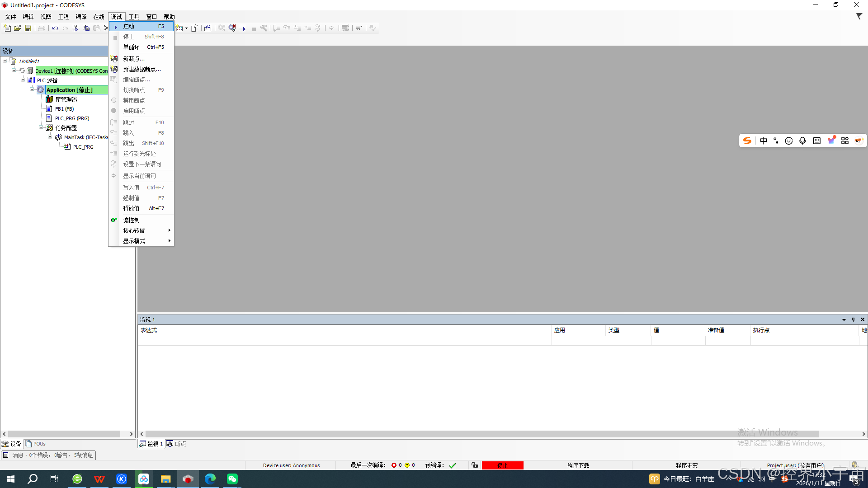
Task: Collapse the Application [停止] tree node
Action: tap(32, 89)
